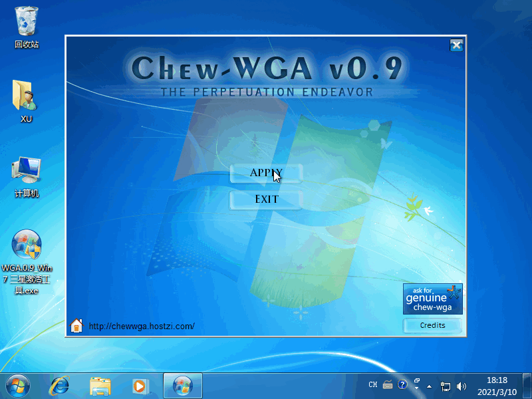The width and height of the screenshot is (532, 399).
Task: Open Windows Media Player from the taskbar
Action: click(x=140, y=385)
